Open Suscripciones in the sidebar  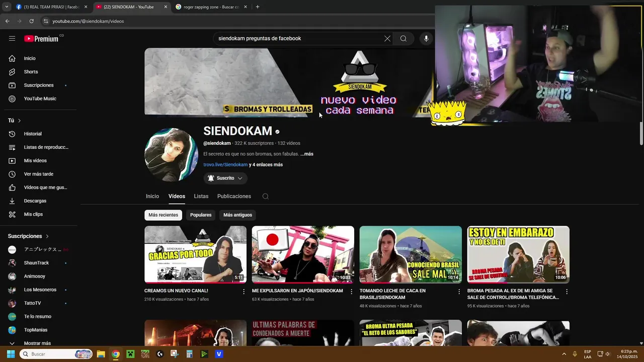pyautogui.click(x=38, y=85)
